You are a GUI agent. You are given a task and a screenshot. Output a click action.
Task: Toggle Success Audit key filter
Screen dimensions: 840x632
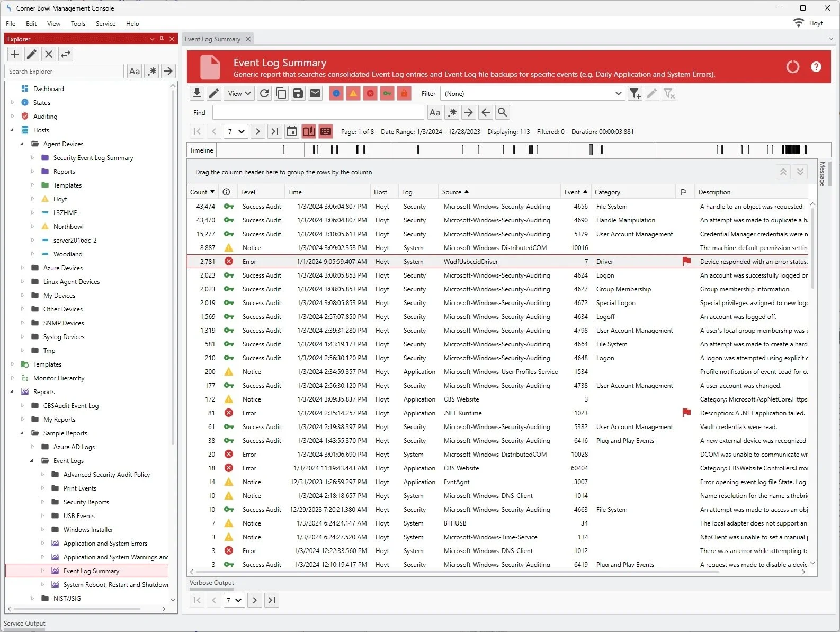coord(387,93)
